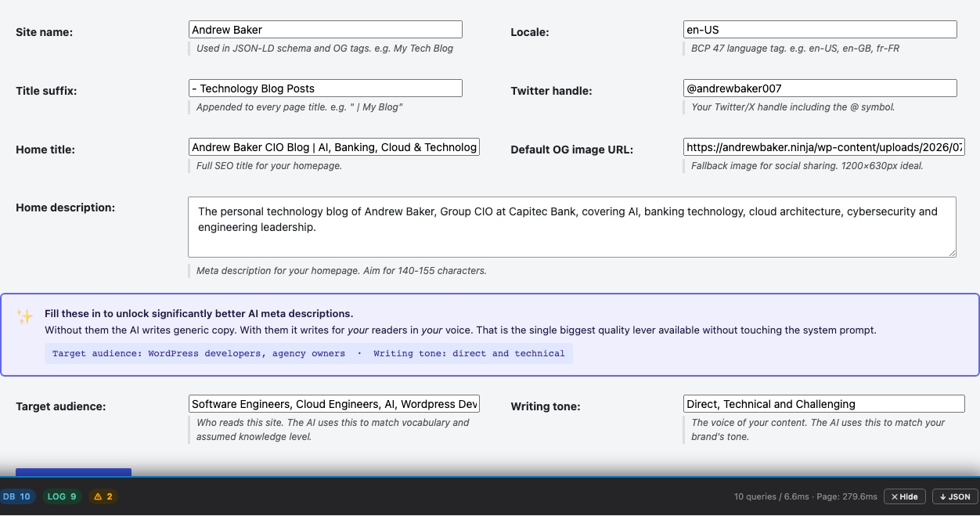Click the 'Twitter handle:' label
The image size is (980, 516).
click(x=551, y=91)
